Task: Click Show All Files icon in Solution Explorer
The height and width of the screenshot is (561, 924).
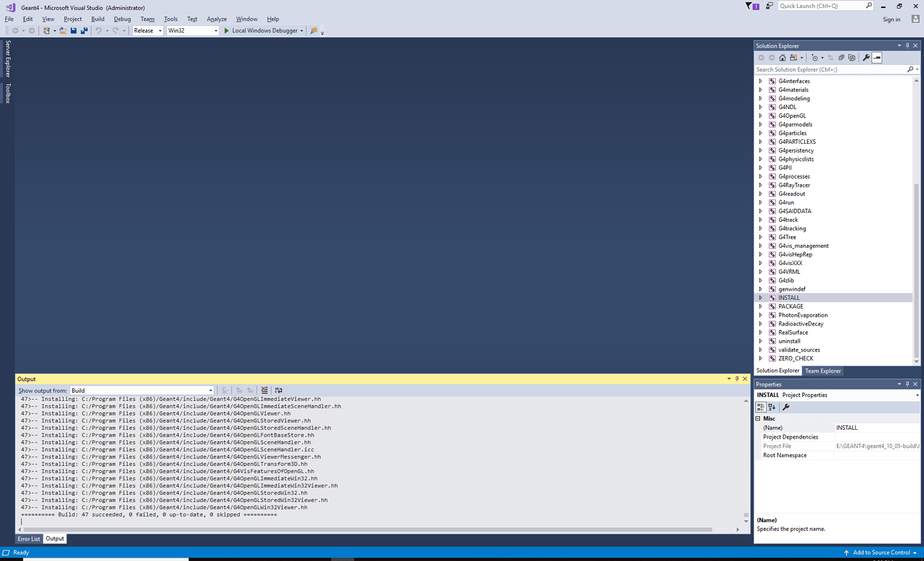Action: click(x=852, y=58)
